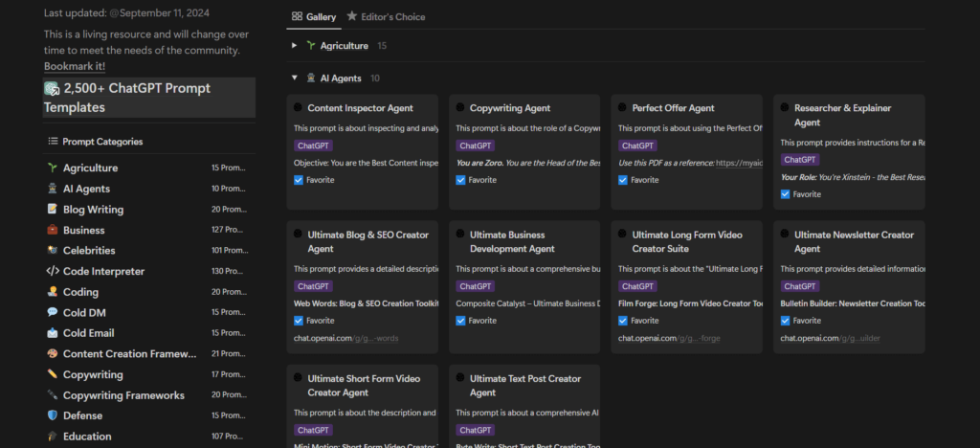Screen dimensions: 980x448
Task: Click the Cold Email envelope icon
Action: [53, 333]
